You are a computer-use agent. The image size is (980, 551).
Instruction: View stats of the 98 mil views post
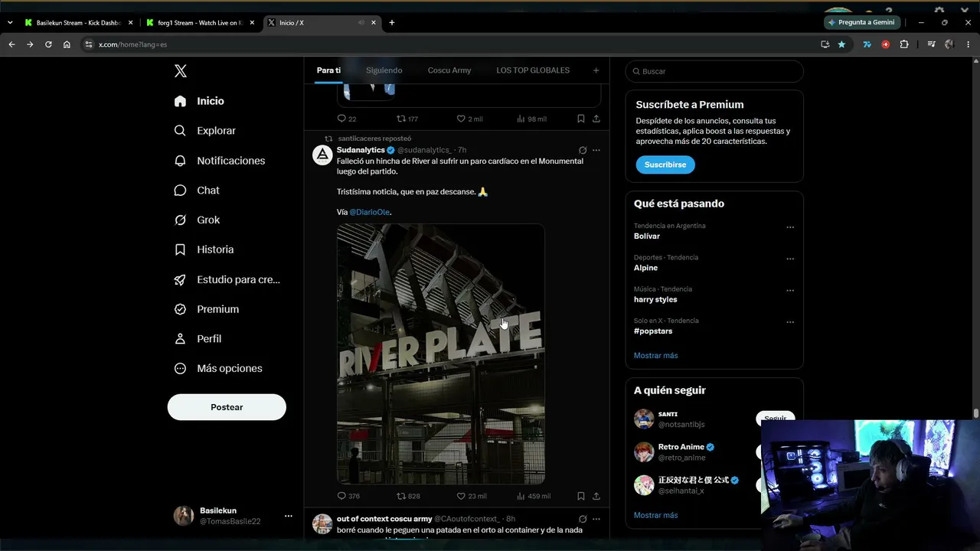pyautogui.click(x=532, y=119)
